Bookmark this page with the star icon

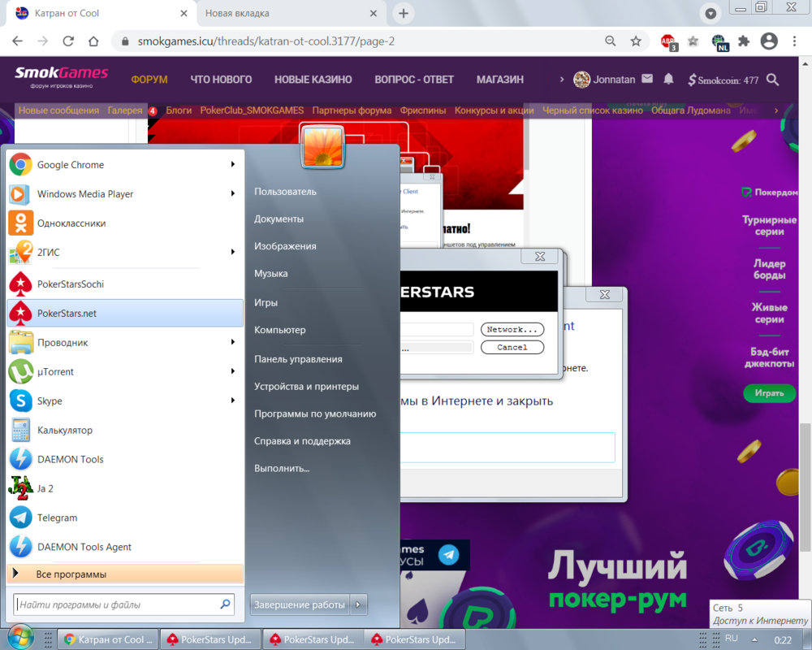(636, 41)
